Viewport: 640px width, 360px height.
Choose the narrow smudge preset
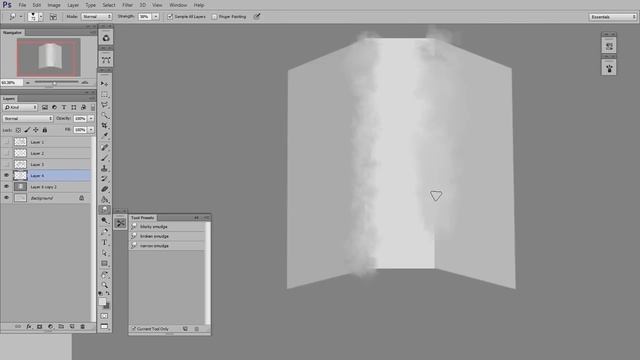click(167, 246)
